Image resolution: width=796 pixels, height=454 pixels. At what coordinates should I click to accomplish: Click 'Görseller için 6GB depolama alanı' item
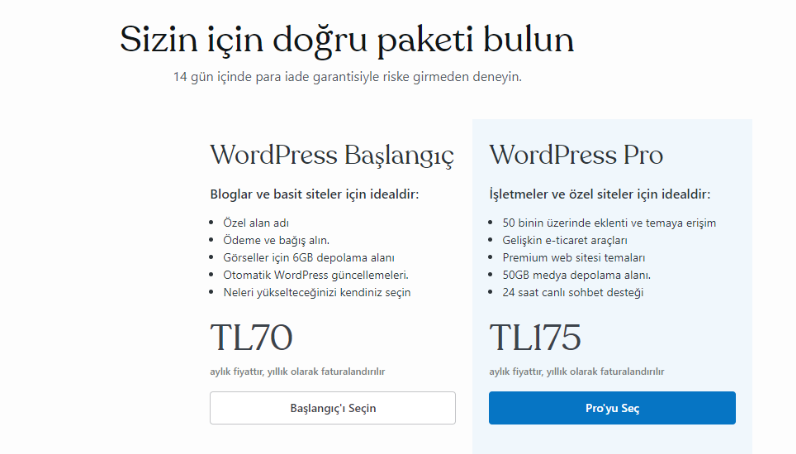[309, 257]
